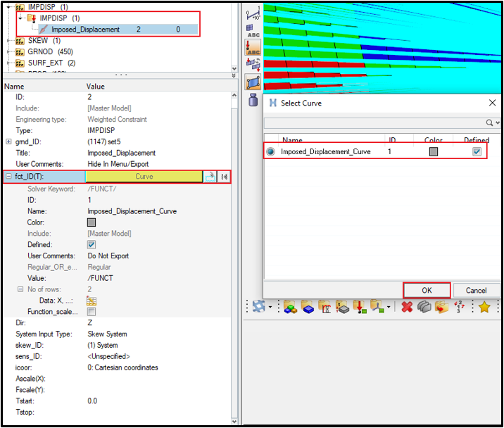Collapse the No of rows section
Image resolution: width=504 pixels, height=428 pixels.
[x=20, y=289]
